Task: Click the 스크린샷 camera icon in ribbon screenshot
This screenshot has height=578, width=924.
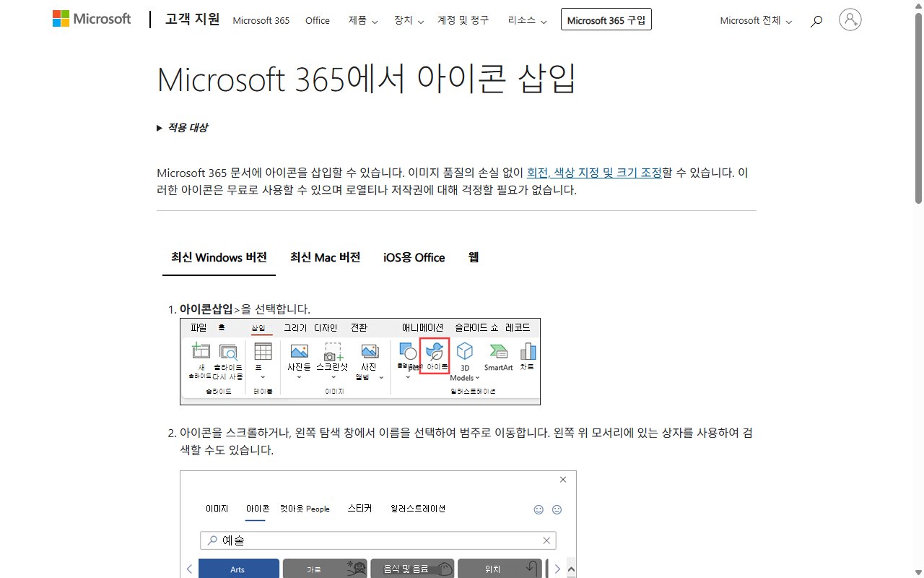Action: 333,352
